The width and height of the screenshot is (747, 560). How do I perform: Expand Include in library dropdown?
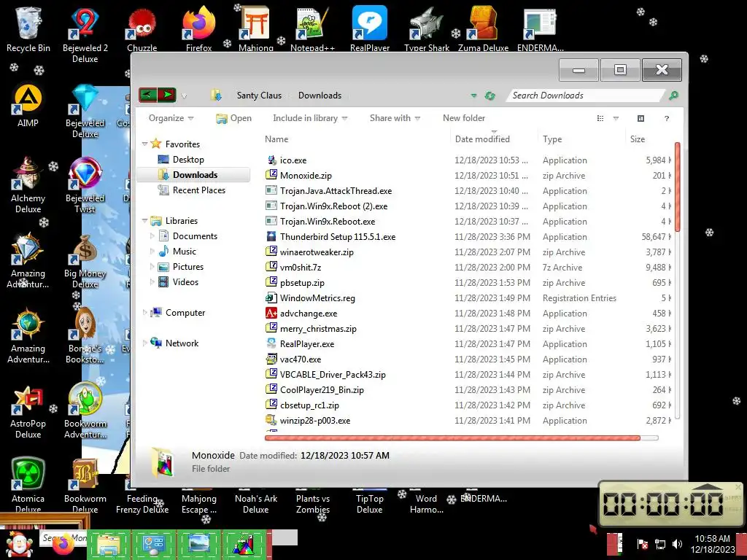pos(310,118)
